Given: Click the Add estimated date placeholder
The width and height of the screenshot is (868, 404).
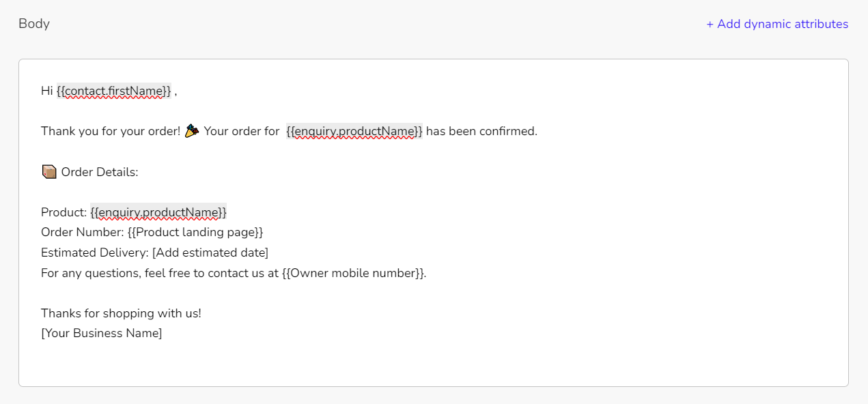Looking at the screenshot, I should tap(210, 253).
